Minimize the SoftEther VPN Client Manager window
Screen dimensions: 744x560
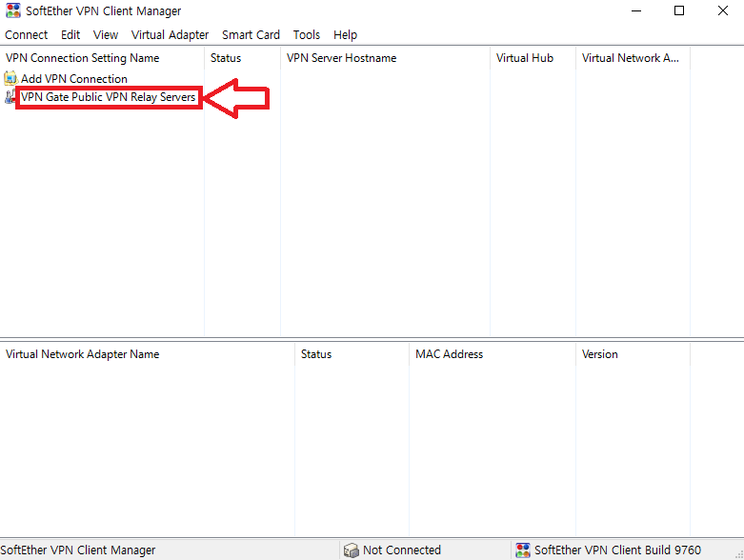click(x=636, y=10)
